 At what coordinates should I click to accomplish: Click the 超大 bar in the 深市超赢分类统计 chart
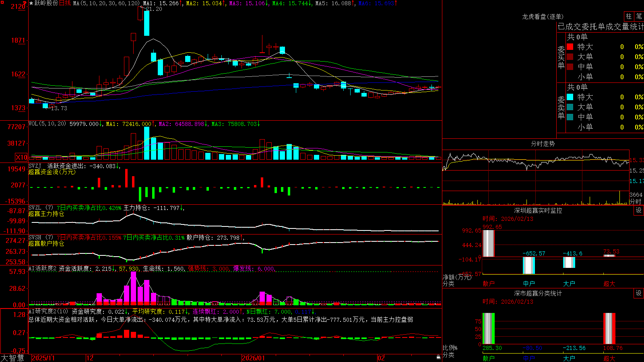click(x=609, y=329)
